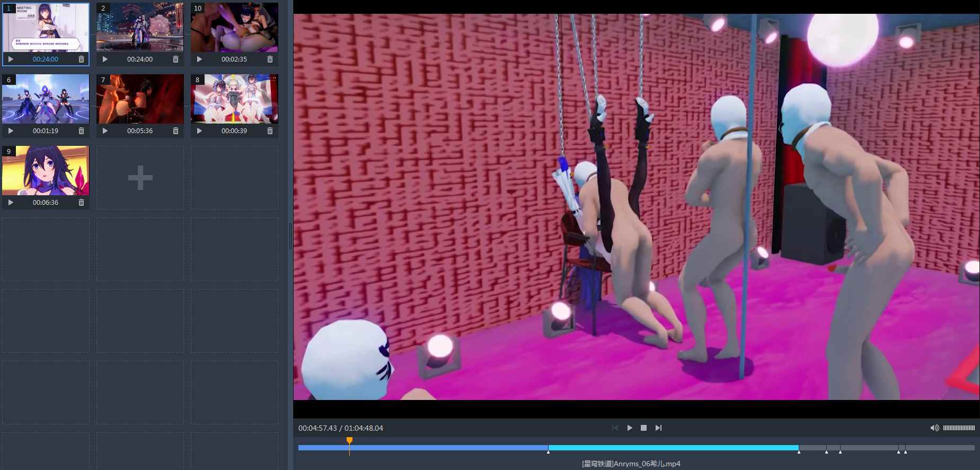The width and height of the screenshot is (980, 470).
Task: Select the thumbnail of clip 2
Action: tap(140, 28)
